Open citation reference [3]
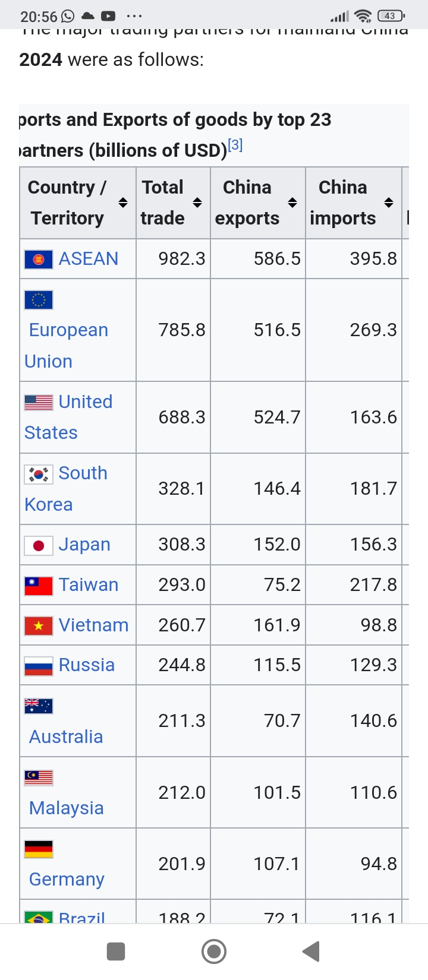Screen dimensions: 428x980 tap(235, 145)
